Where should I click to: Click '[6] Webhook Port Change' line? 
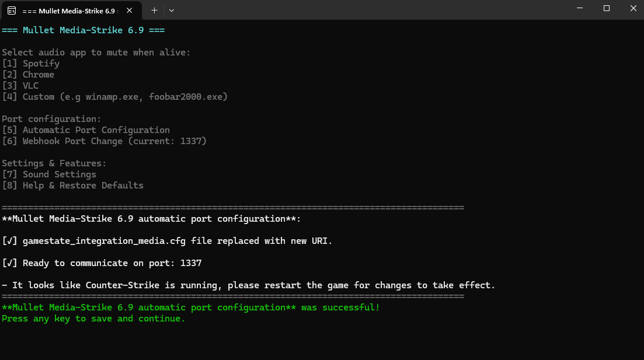(105, 141)
